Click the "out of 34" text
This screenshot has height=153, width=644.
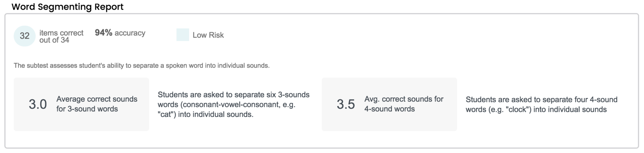(54, 40)
